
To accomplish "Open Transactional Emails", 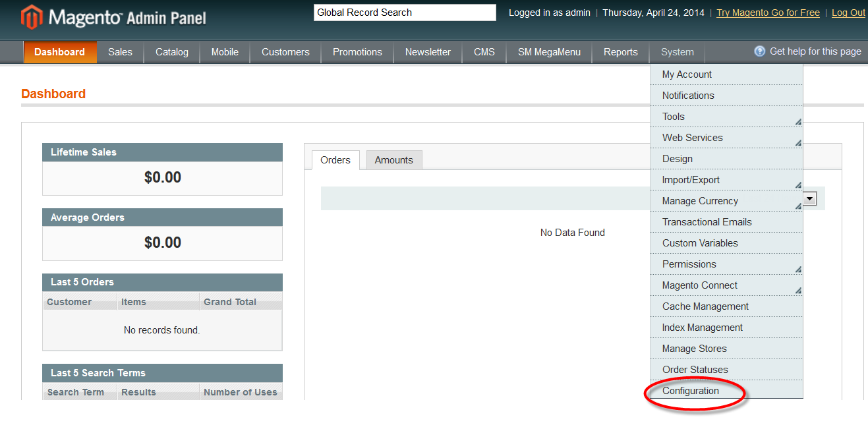I will point(726,222).
